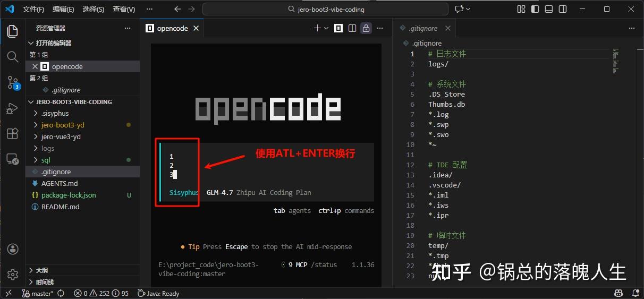This screenshot has height=299, width=644.
Task: Open the Explorer view in activity bar
Action: (12, 31)
